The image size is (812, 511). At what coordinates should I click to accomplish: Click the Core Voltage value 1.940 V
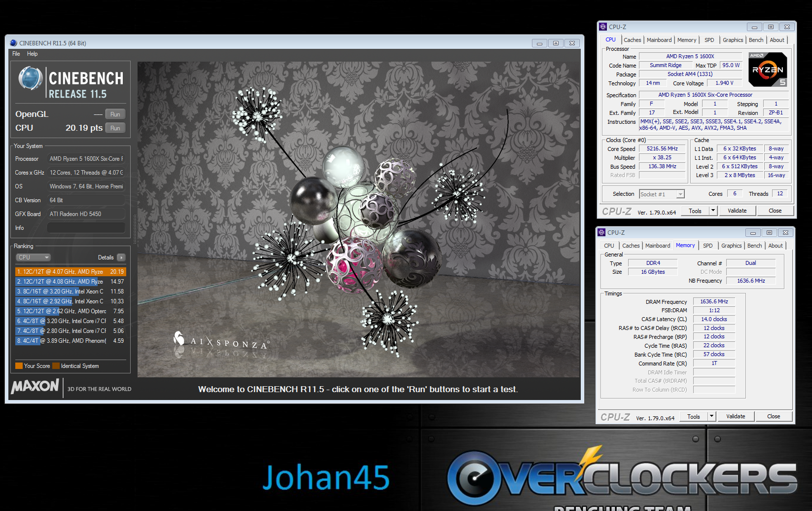point(724,83)
